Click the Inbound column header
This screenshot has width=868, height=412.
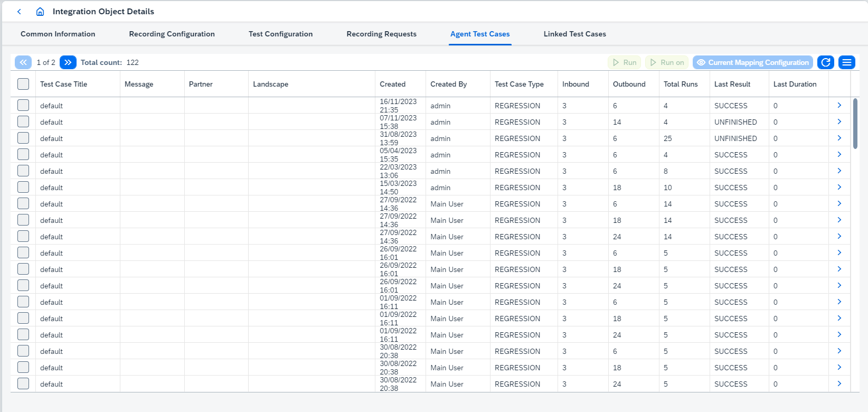583,84
